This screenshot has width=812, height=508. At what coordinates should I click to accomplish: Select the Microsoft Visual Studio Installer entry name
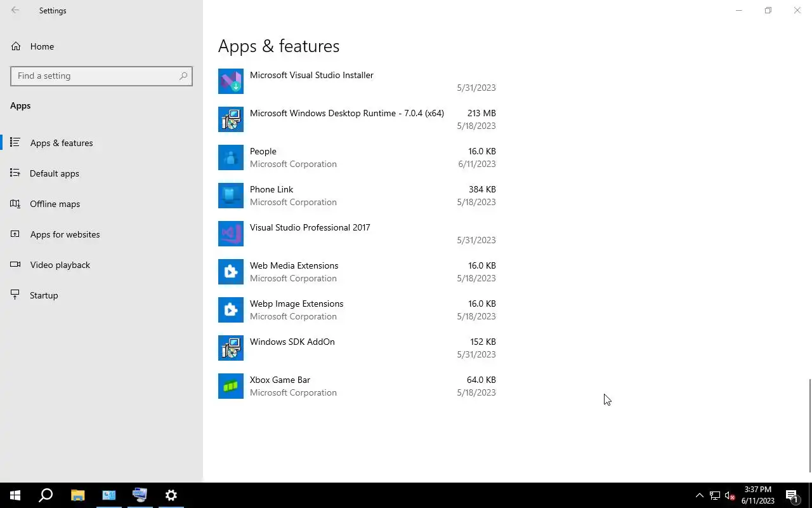coord(311,75)
